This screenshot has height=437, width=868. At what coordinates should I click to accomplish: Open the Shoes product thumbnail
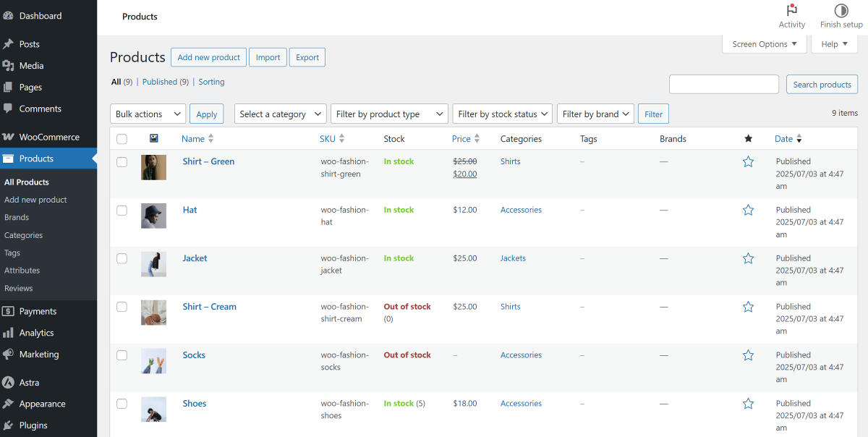click(x=153, y=410)
